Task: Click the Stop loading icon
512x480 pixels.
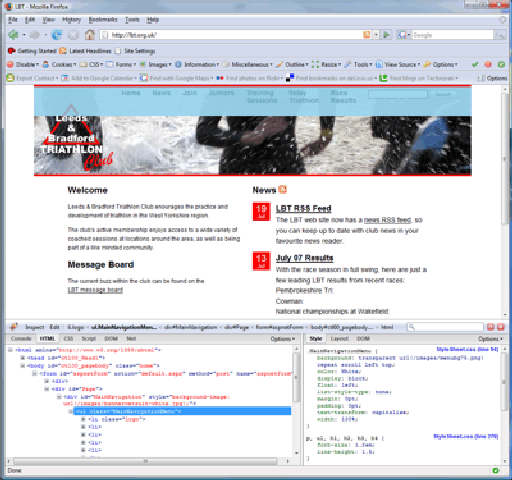Action: (73, 35)
